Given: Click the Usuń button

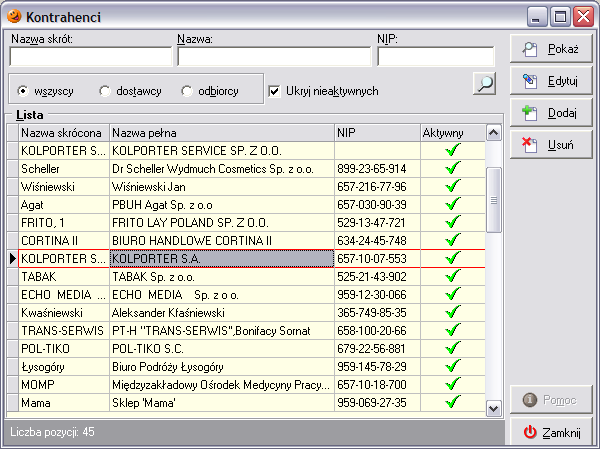Looking at the screenshot, I should pos(551,145).
